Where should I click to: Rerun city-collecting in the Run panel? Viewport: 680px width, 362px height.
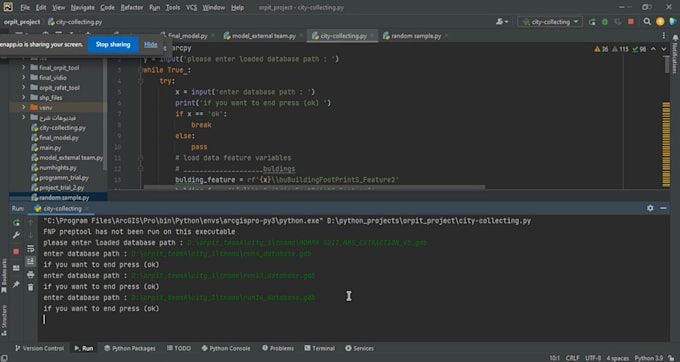(x=16, y=222)
